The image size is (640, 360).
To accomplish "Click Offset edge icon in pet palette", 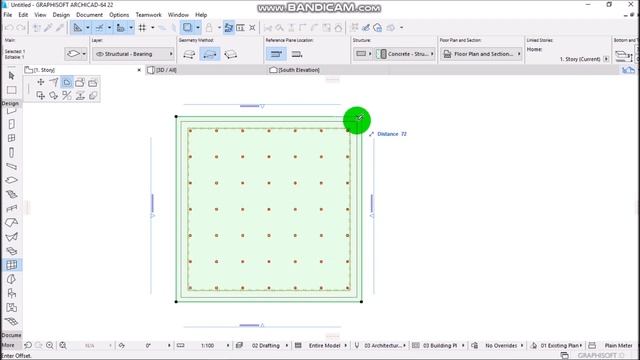I will click(x=67, y=82).
